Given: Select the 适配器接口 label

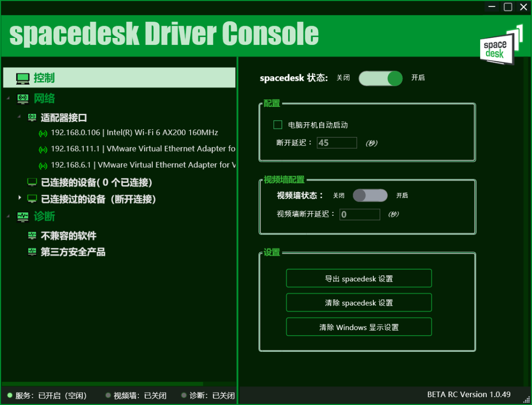Looking at the screenshot, I should coord(64,118).
